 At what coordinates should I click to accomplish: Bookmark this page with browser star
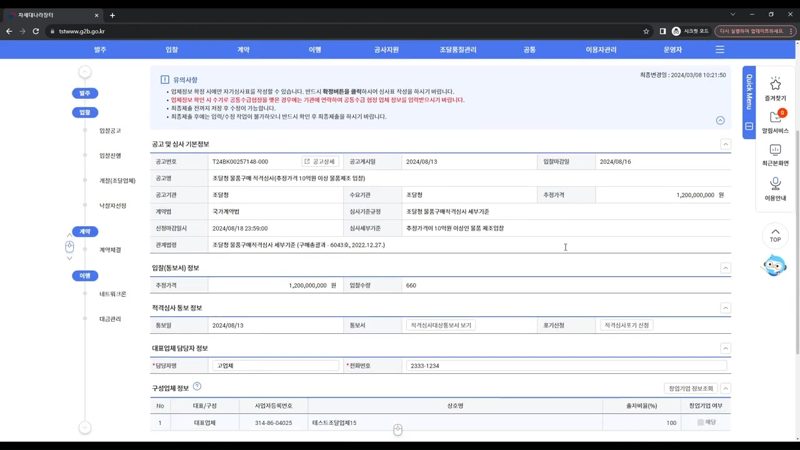click(x=646, y=31)
